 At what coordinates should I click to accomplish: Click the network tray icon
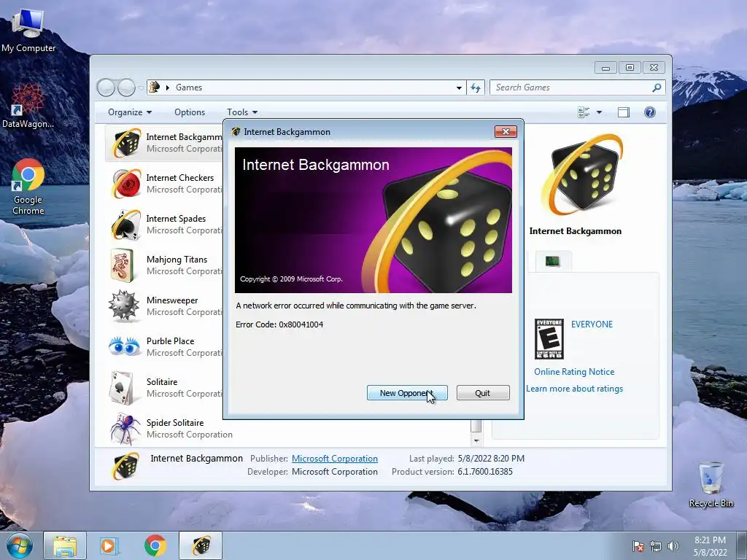tap(656, 546)
